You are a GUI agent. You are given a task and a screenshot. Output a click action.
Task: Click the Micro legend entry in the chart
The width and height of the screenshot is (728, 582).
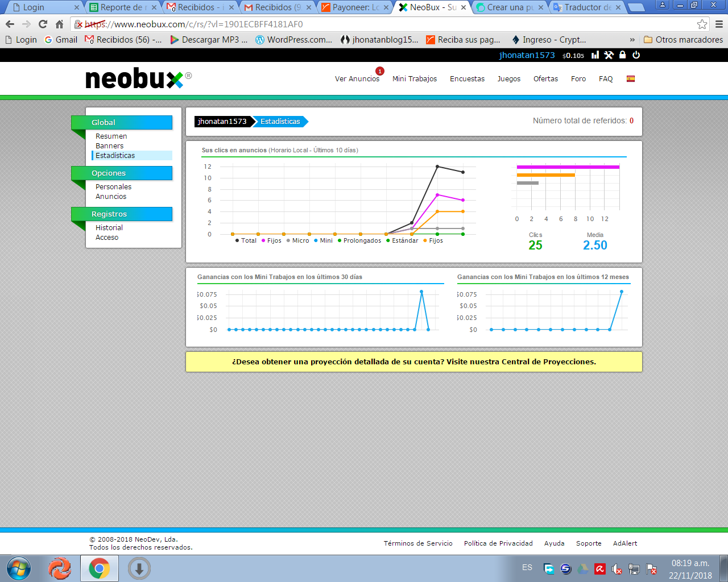tap(298, 241)
